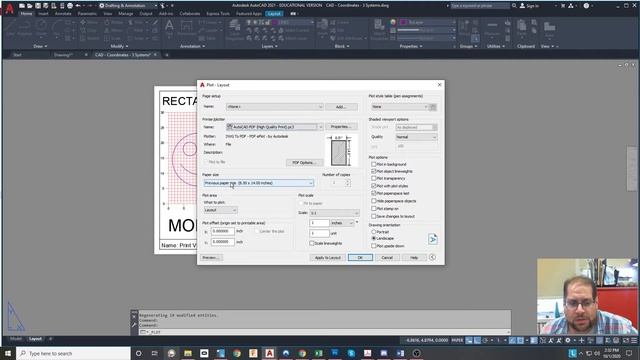Click the search magnifier icon in title bar
640x360 pixels.
tap(514, 6)
